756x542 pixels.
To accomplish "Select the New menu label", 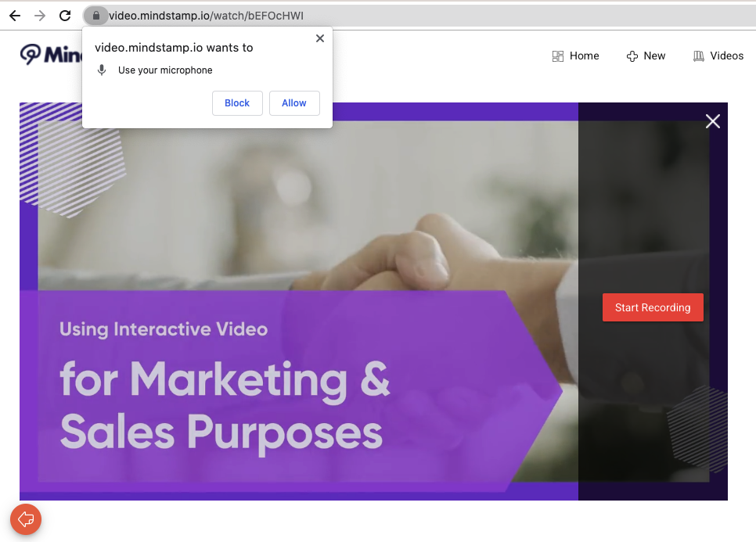I will click(x=654, y=56).
